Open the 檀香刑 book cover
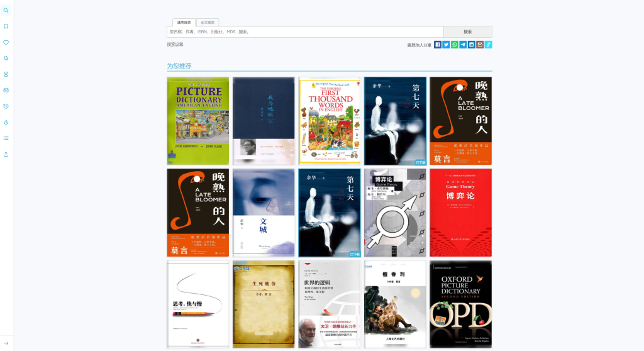 point(395,304)
